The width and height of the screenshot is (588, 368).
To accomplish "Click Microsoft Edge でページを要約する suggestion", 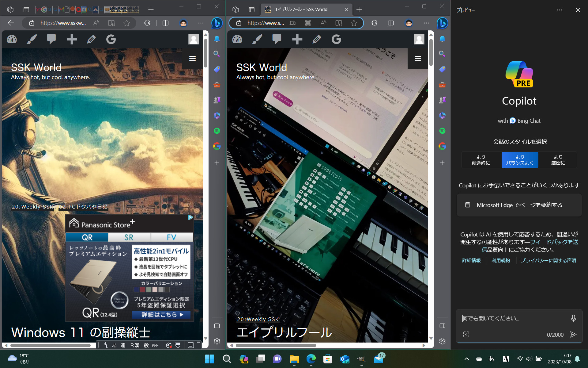I will (519, 205).
